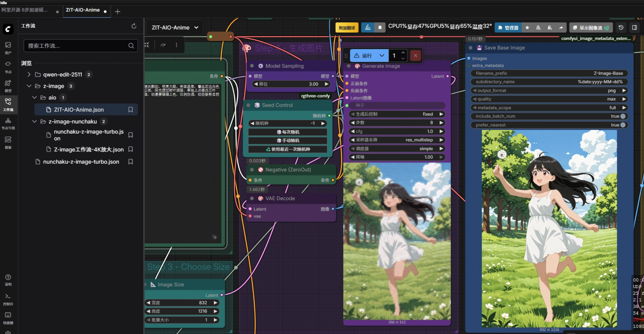644x334 pixels.
Task: Click the blue triangle icon beside 附加翻译
Action: [x=368, y=28]
